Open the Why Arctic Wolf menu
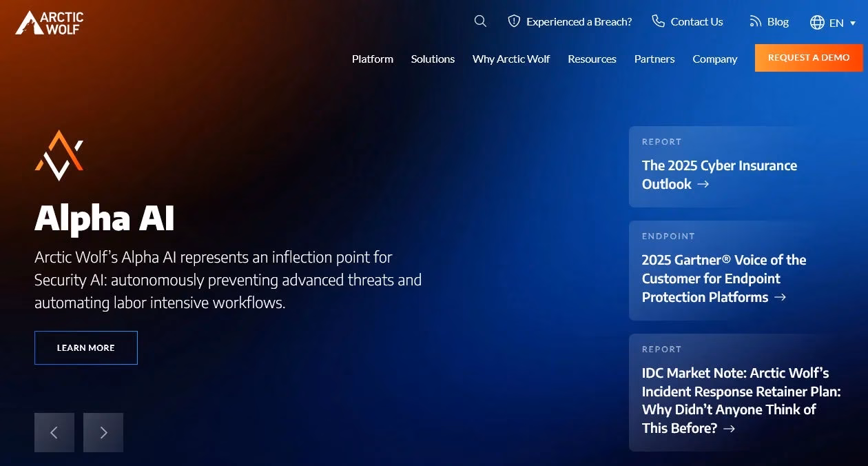Screen dimensions: 868x466 (511, 59)
